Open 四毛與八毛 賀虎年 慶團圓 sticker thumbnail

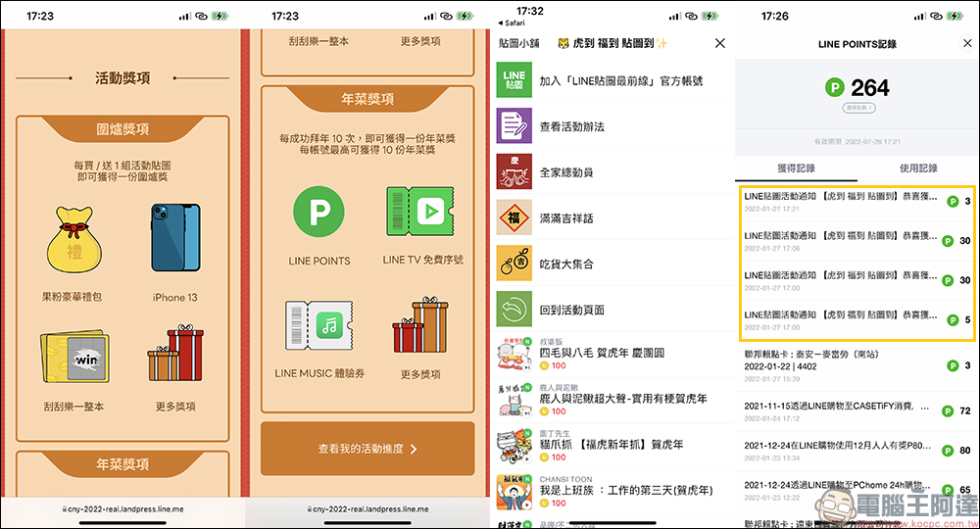(x=514, y=354)
